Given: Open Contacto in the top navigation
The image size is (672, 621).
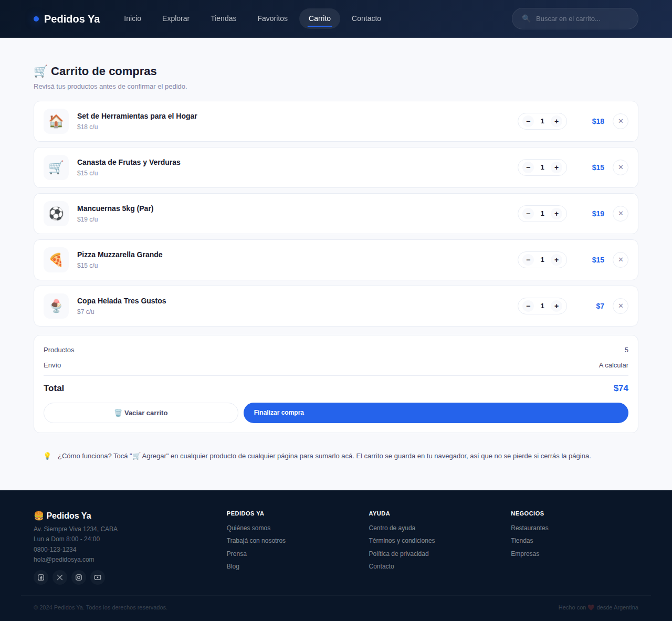Looking at the screenshot, I should point(366,18).
